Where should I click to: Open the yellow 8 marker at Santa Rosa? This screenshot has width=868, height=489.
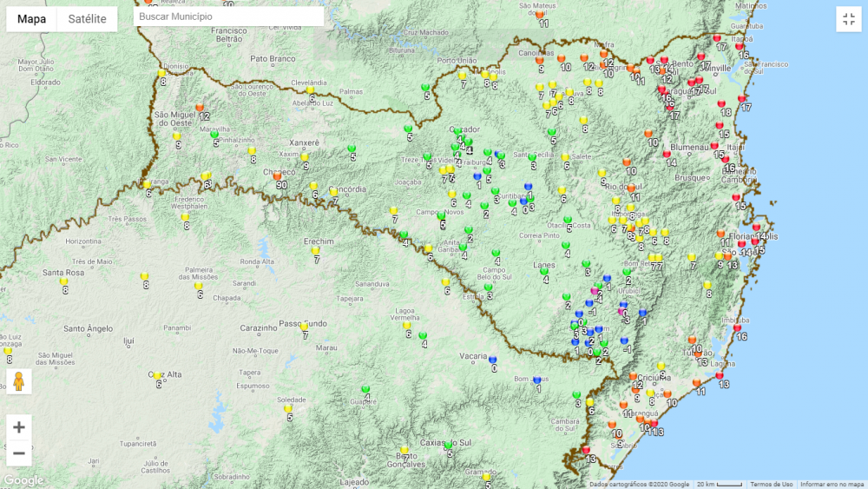(x=63, y=281)
